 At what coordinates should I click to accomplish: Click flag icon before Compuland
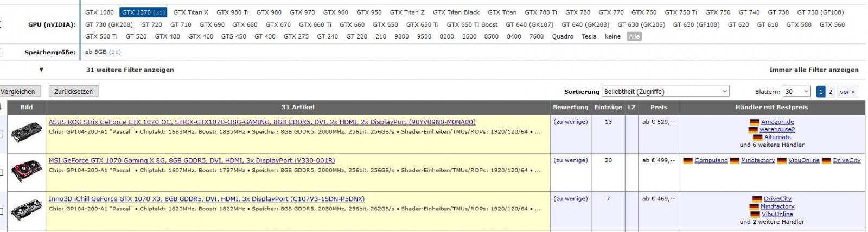(688, 161)
